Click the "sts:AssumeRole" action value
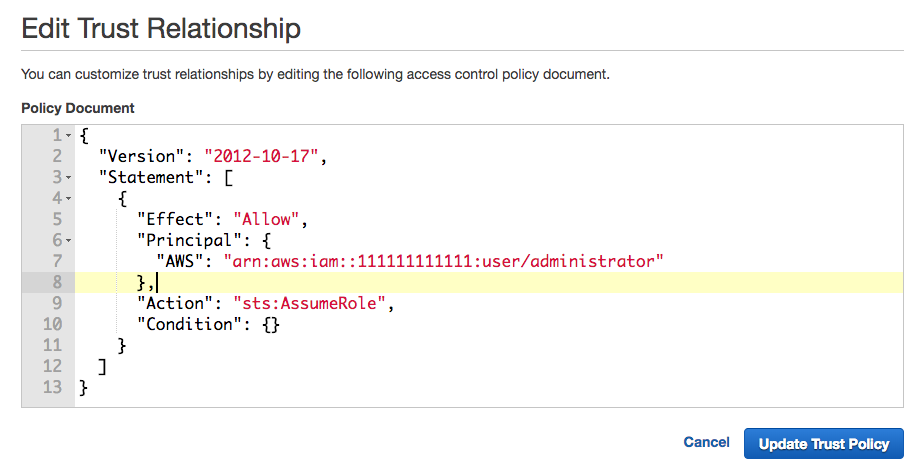908x472 pixels. click(309, 303)
